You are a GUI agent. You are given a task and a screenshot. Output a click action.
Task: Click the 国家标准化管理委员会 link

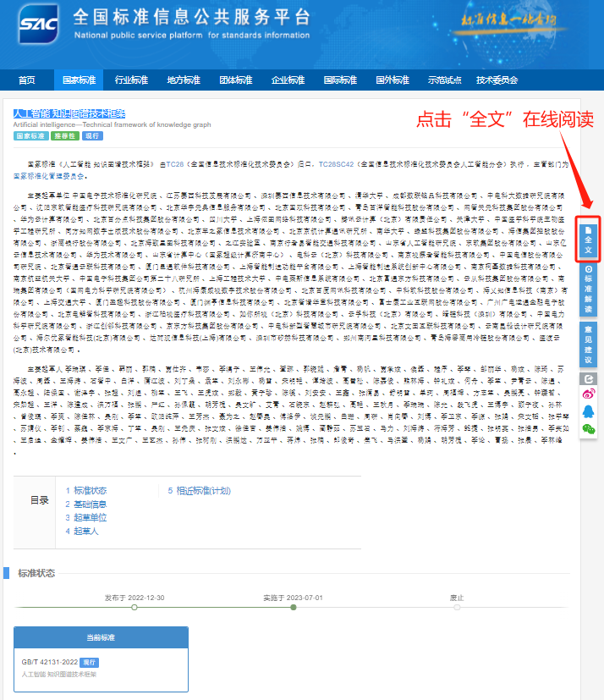pos(50,176)
